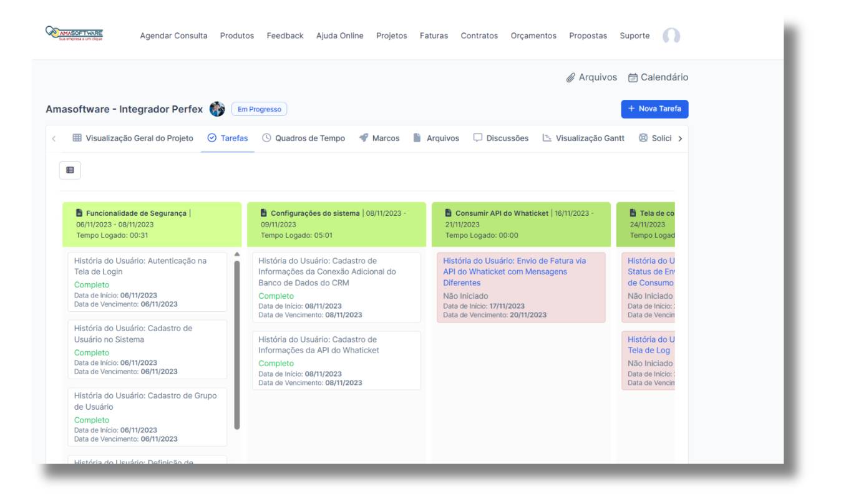Open the partially visible Solici tab

pos(655,138)
